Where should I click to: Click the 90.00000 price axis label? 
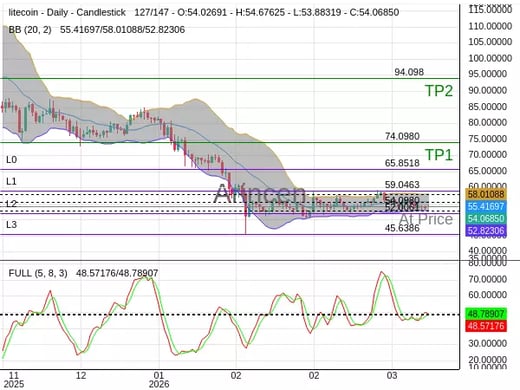click(x=488, y=90)
